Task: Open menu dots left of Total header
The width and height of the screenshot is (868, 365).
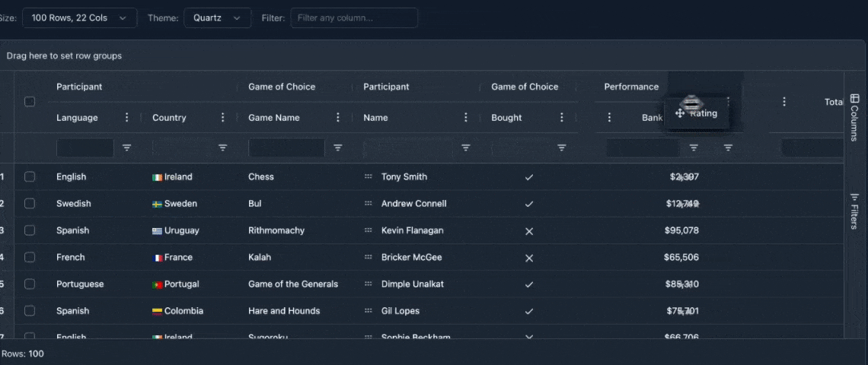Action: coord(783,102)
